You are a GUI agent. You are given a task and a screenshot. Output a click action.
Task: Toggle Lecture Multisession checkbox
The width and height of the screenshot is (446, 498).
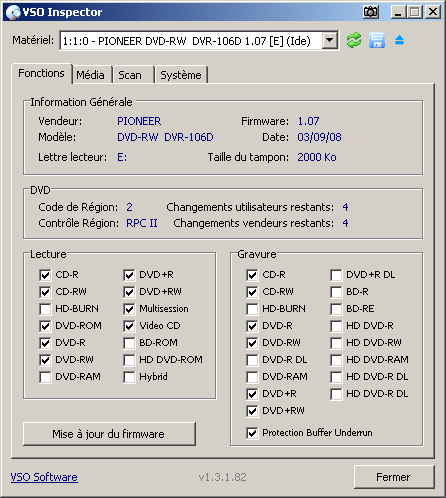click(x=129, y=309)
